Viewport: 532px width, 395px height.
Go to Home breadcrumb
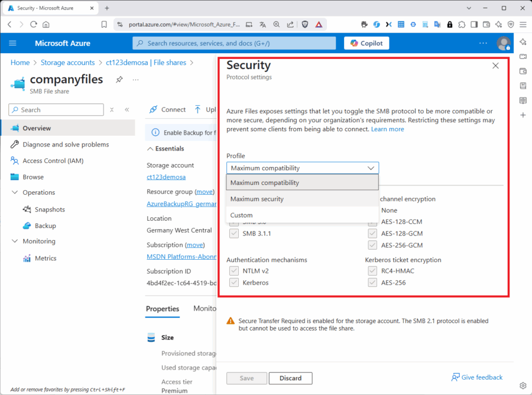pos(20,63)
